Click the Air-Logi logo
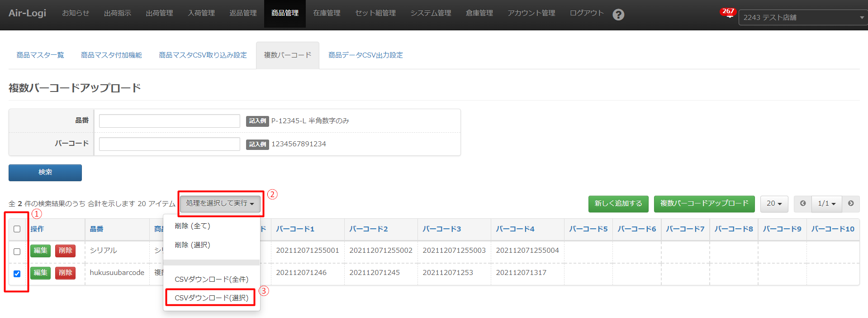868x318 pixels. 27,13
